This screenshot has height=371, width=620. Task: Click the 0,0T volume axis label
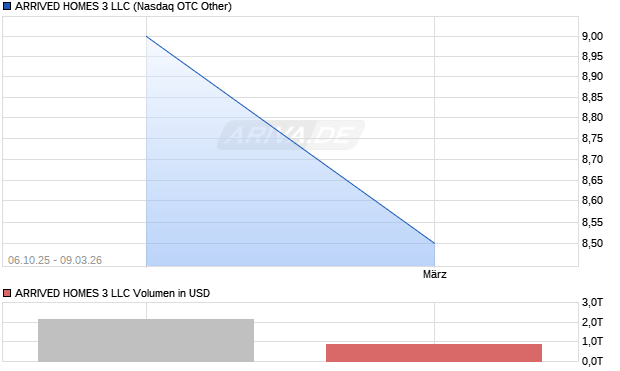coord(592,361)
